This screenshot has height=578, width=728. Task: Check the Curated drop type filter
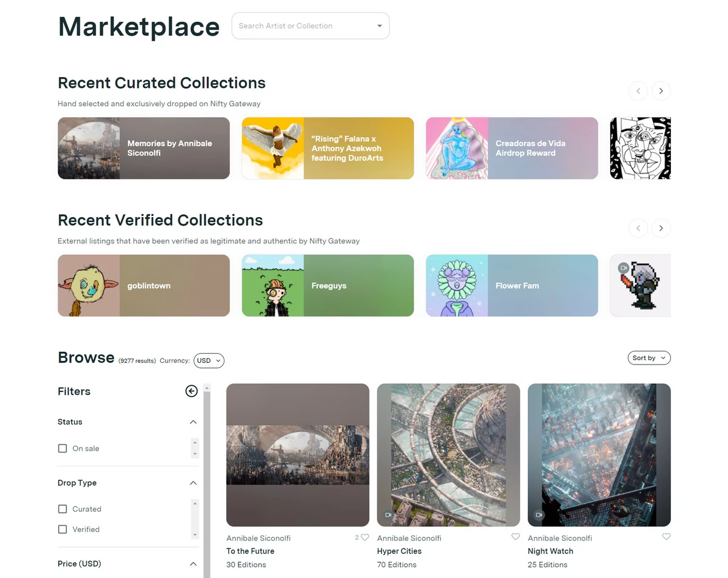62,509
